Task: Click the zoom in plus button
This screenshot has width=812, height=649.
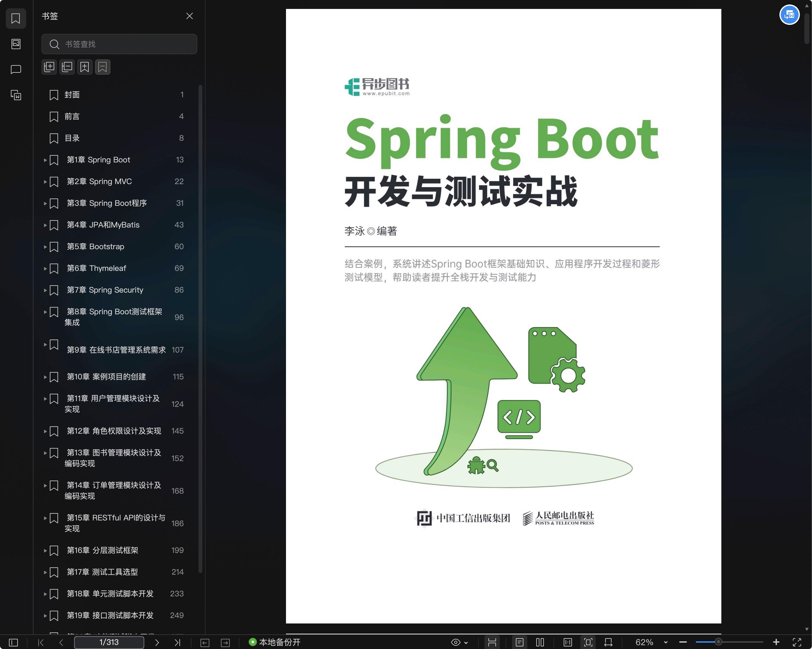Action: (x=776, y=642)
